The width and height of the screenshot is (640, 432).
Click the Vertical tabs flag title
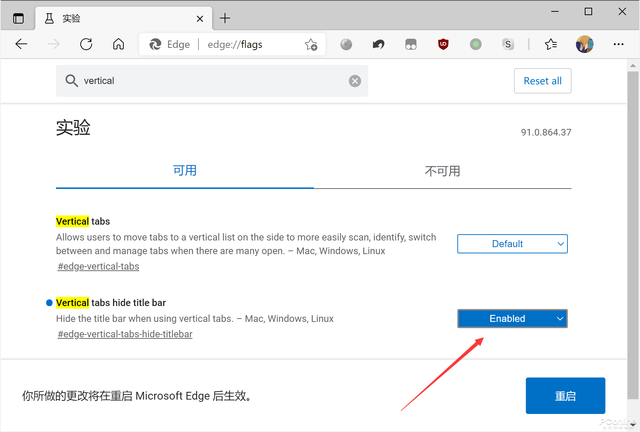click(83, 221)
